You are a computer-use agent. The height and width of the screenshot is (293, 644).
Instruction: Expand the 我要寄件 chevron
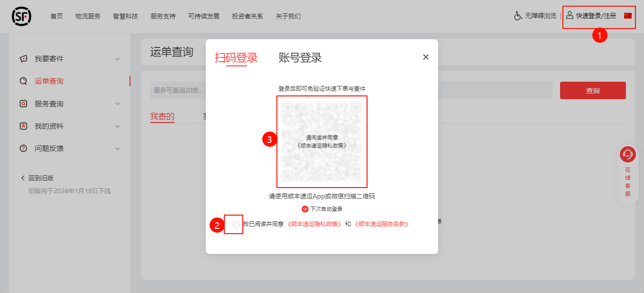(118, 59)
